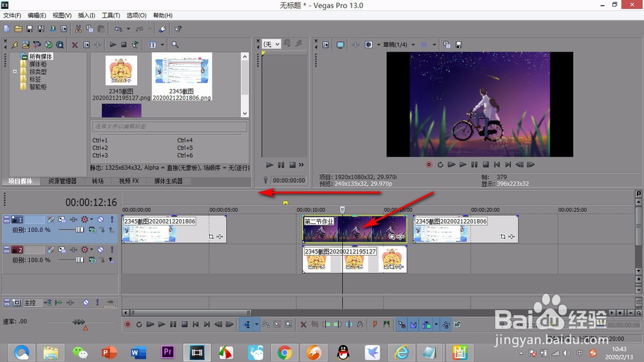Select 所有媒体 in the media tree

[x=41, y=56]
